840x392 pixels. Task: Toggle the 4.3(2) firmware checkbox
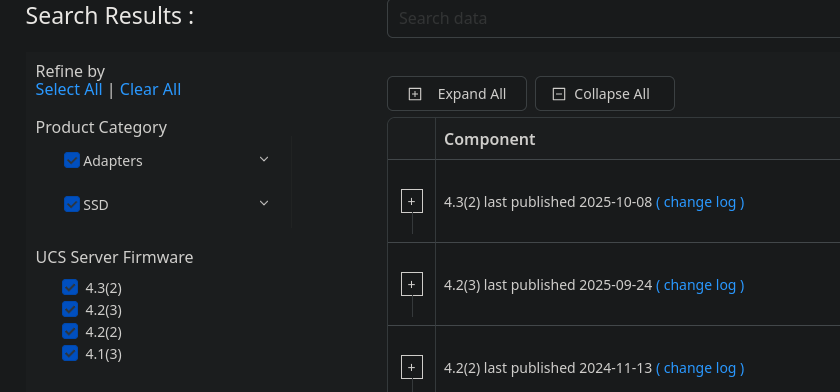pos(70,287)
